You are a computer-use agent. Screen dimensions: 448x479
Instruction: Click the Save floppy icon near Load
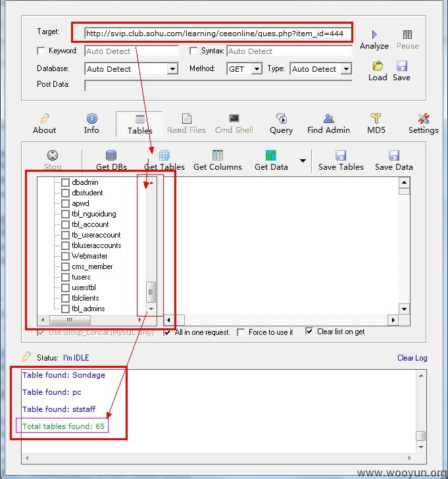click(401, 66)
